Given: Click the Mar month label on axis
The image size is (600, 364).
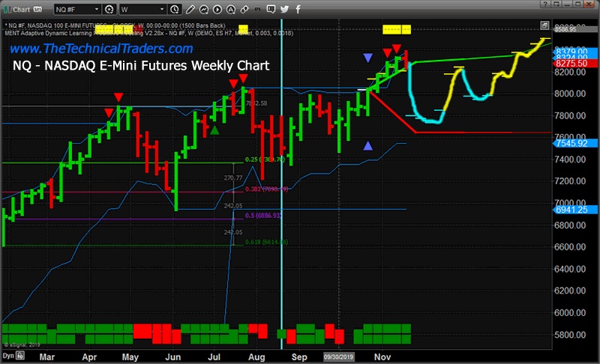Looking at the screenshot, I should click(x=47, y=357).
